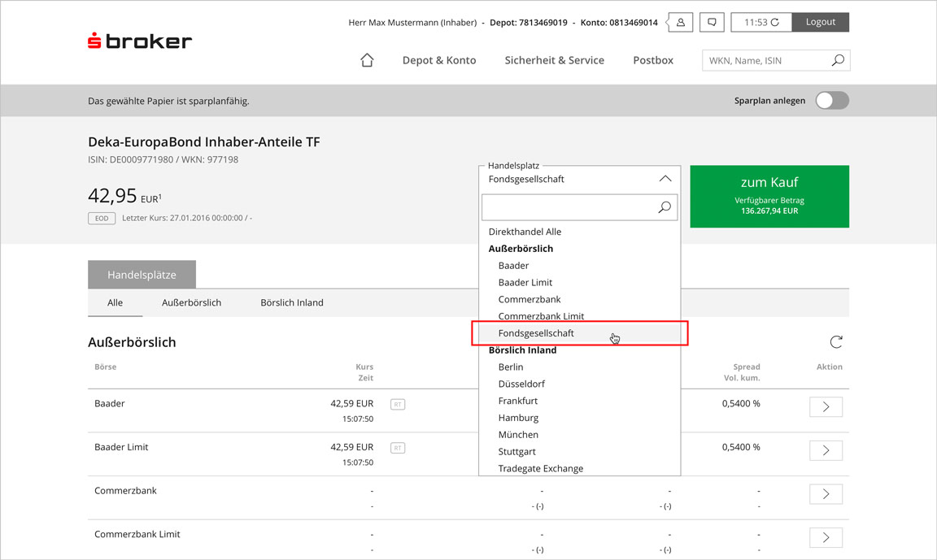Viewport: 937px width, 560px height.
Task: Click the RT badge in Baader Limit row
Action: click(x=398, y=448)
